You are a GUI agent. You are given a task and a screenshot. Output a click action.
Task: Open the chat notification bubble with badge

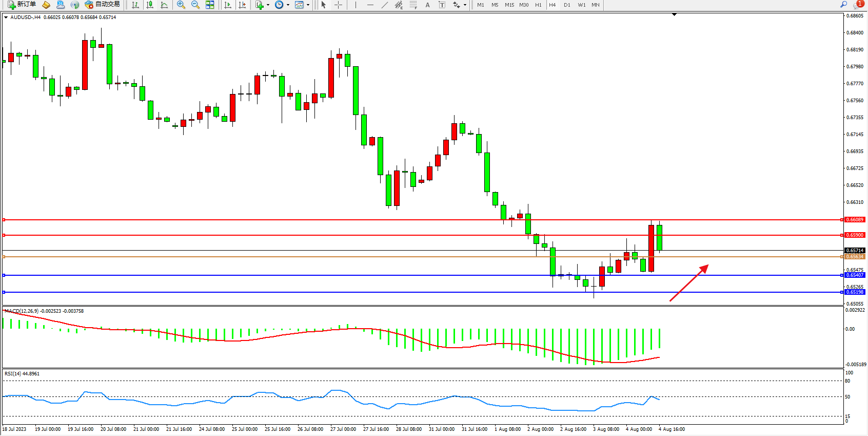tap(858, 5)
